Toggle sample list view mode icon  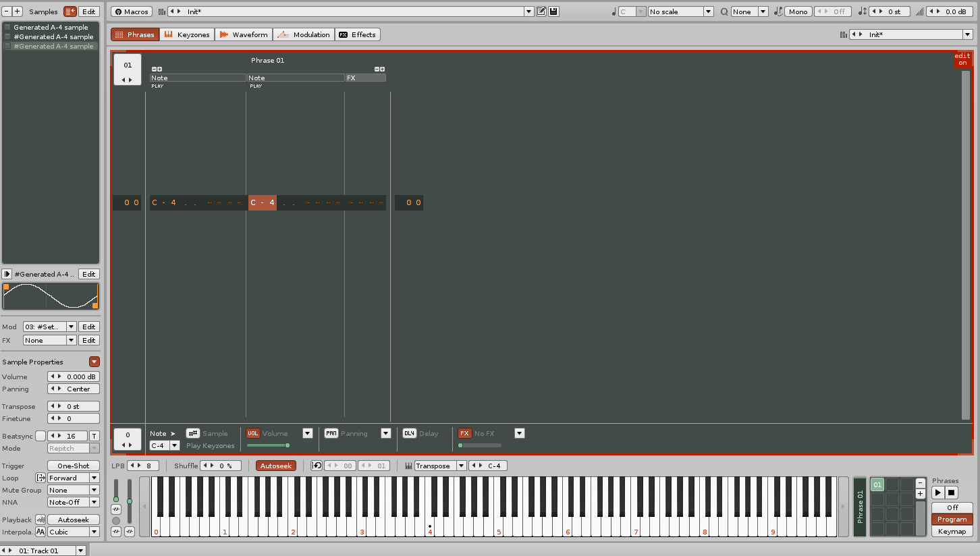tap(70, 11)
